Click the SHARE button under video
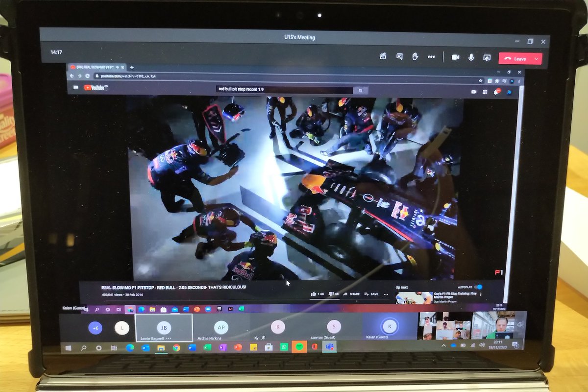The image size is (588, 392). point(351,294)
